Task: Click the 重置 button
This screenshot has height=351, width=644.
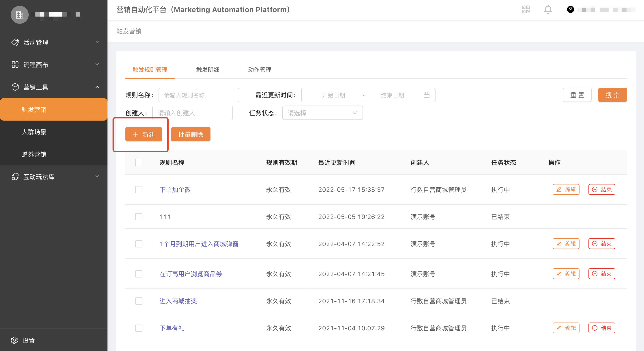Action: [577, 95]
